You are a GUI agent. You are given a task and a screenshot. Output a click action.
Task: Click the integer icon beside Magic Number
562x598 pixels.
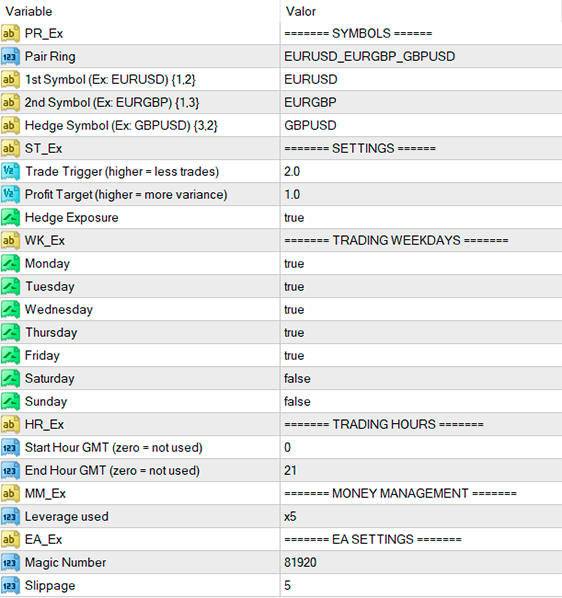[10, 563]
